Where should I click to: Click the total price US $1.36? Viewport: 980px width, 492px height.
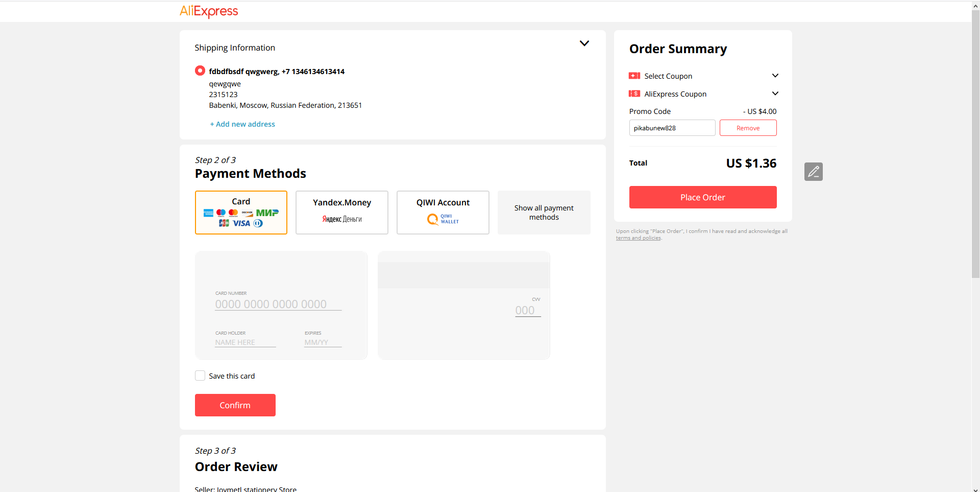(x=751, y=163)
